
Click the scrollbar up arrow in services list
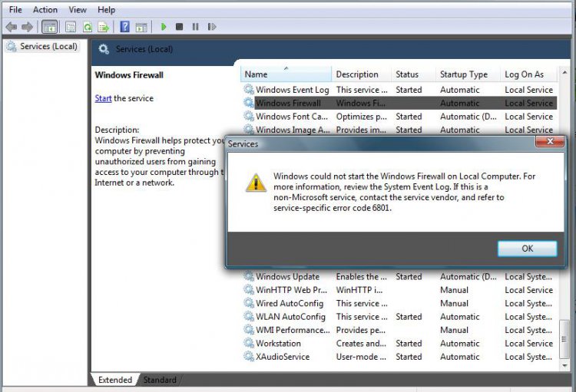564,73
